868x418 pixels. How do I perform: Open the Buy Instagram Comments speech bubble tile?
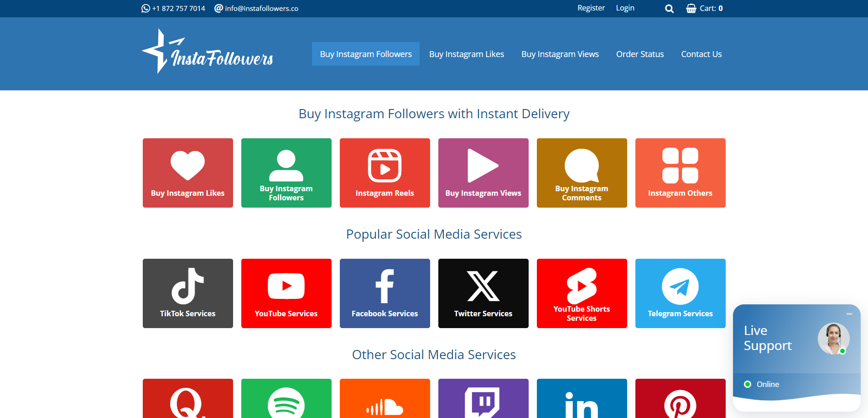pos(582,173)
